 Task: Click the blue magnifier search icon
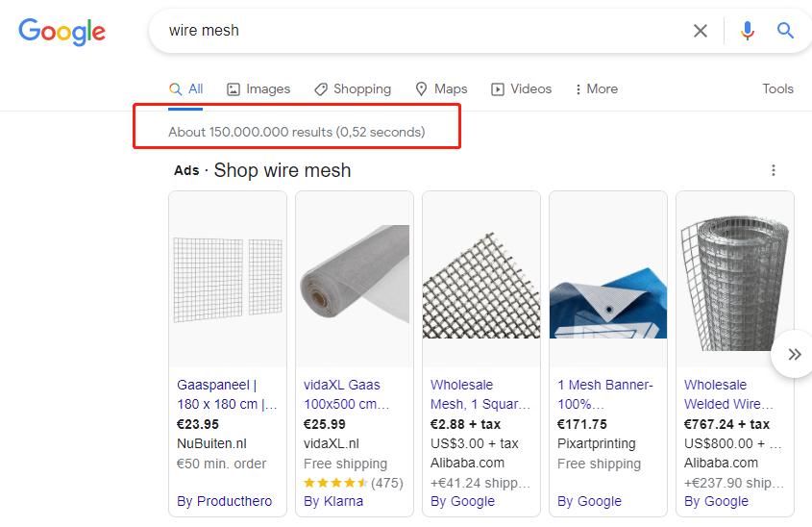point(785,31)
